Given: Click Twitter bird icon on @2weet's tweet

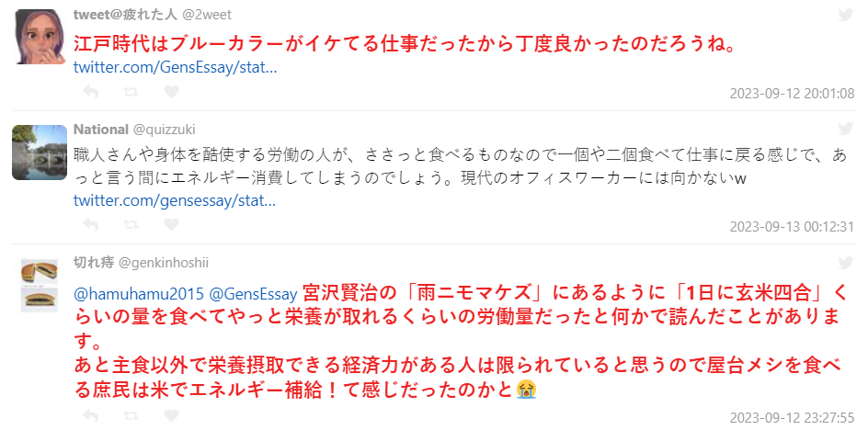Looking at the screenshot, I should pos(846,15).
